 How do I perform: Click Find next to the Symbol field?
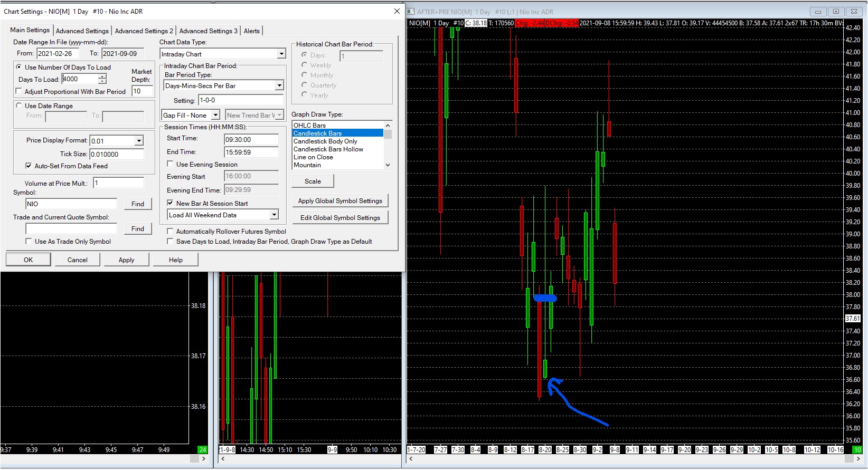click(x=138, y=204)
